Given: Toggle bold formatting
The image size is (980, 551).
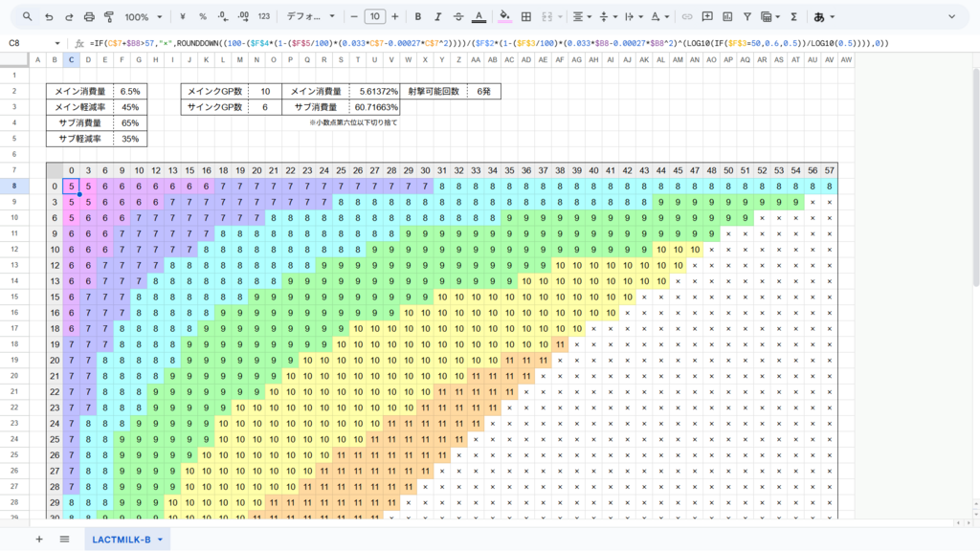Looking at the screenshot, I should tap(418, 17).
